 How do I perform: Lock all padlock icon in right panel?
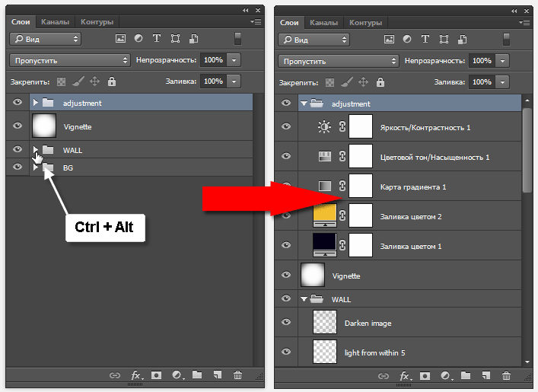pos(380,82)
